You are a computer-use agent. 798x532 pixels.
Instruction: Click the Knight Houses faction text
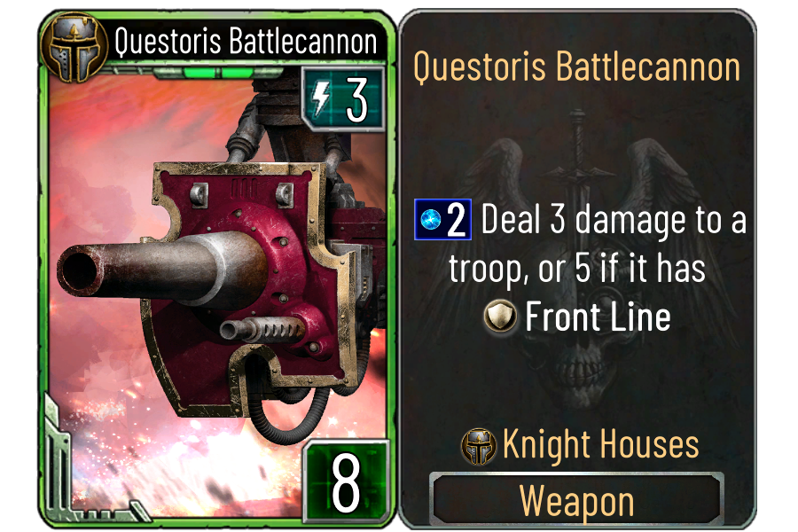tap(601, 444)
